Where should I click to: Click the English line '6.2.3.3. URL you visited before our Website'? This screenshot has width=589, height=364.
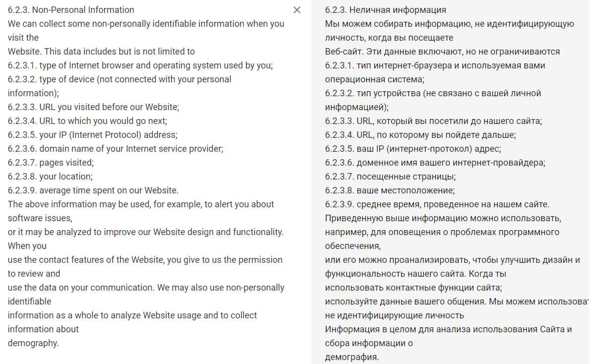click(93, 107)
